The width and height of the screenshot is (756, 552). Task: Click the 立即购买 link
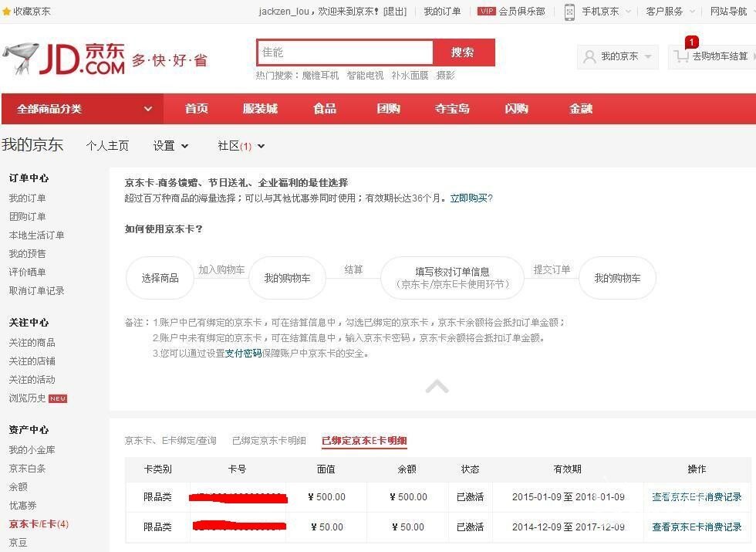[471, 198]
